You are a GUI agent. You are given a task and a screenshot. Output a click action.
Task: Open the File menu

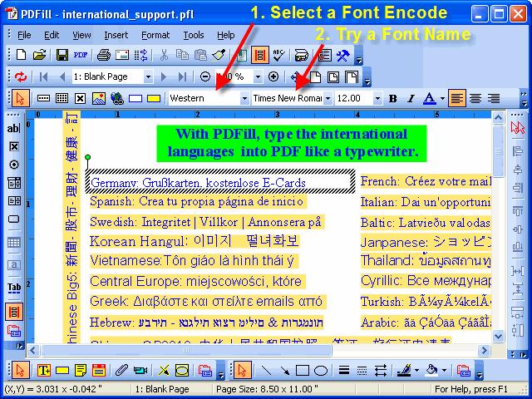[x=24, y=35]
